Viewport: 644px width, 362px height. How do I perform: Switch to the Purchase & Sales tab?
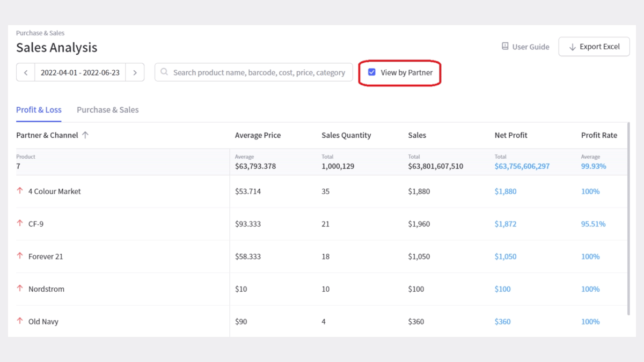(x=107, y=110)
